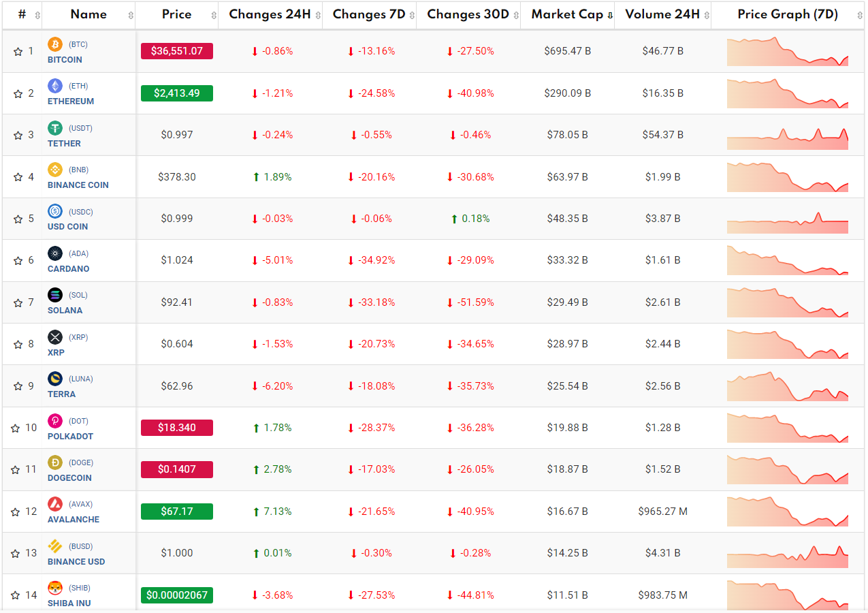Open the AVALANCHE coin link
Viewport: 868px width, 613px height.
(74, 520)
